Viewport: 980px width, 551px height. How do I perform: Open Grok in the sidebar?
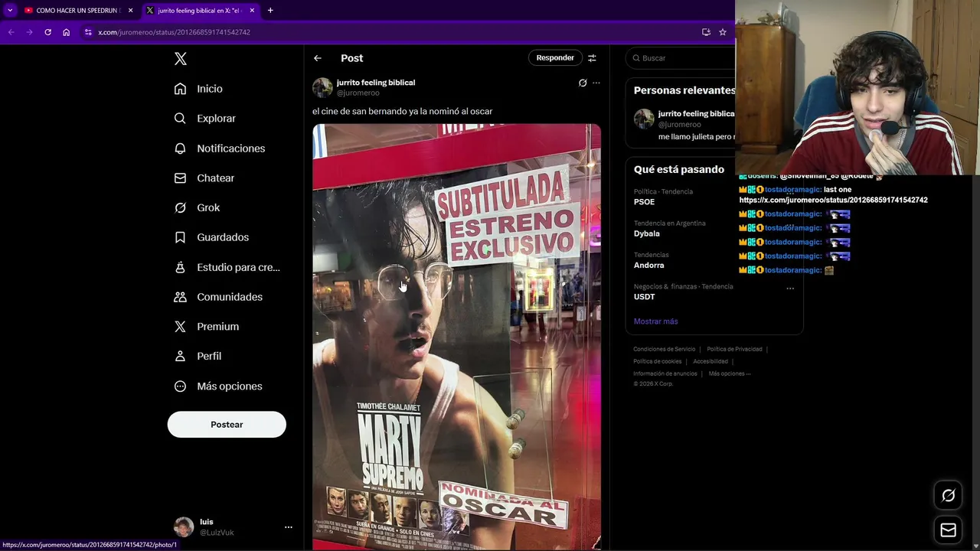tap(197, 207)
